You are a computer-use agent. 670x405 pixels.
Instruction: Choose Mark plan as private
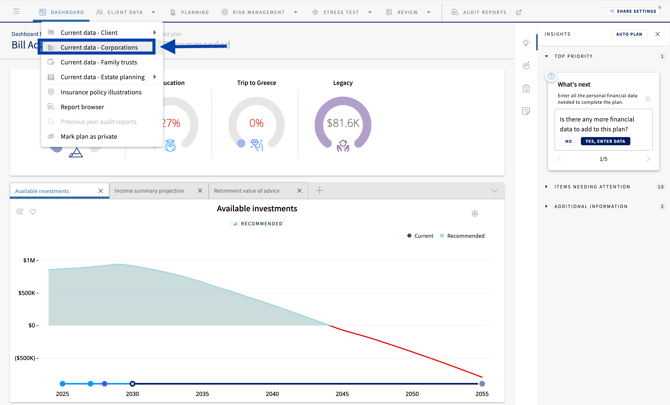pyautogui.click(x=102, y=136)
